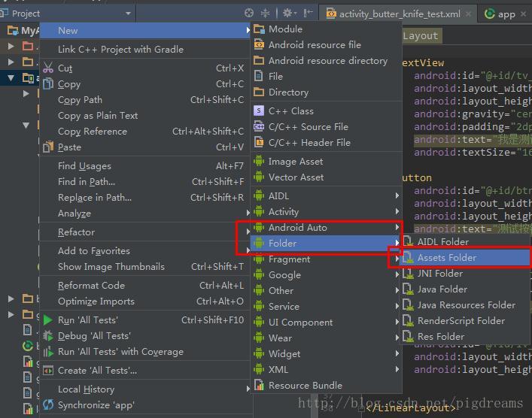The height and width of the screenshot is (418, 532).
Task: Click the collapse all icon in Project toolbar
Action: point(265,13)
